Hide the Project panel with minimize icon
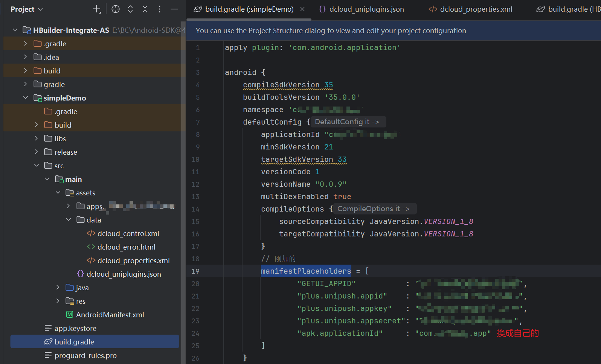Screen dimensions: 601x364 click(174, 9)
